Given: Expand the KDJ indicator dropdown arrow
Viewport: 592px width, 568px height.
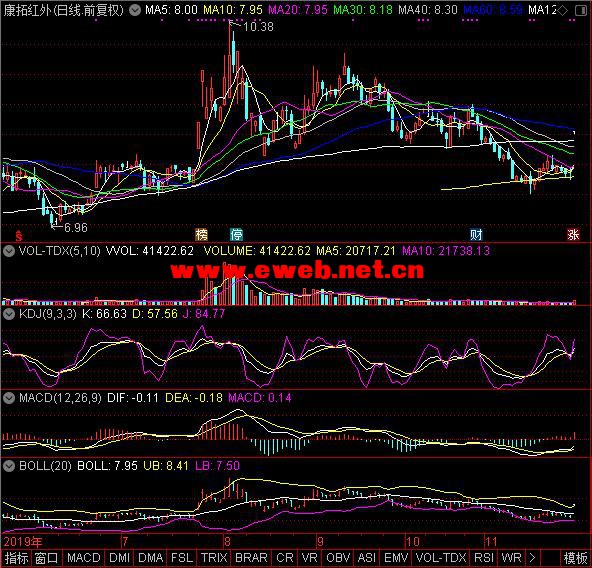Looking at the screenshot, I should [x=9, y=314].
